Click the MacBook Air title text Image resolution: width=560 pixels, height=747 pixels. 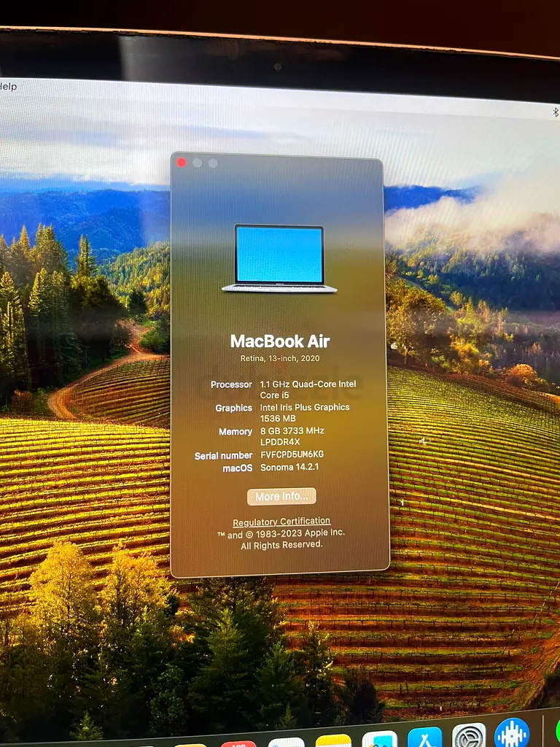click(280, 341)
